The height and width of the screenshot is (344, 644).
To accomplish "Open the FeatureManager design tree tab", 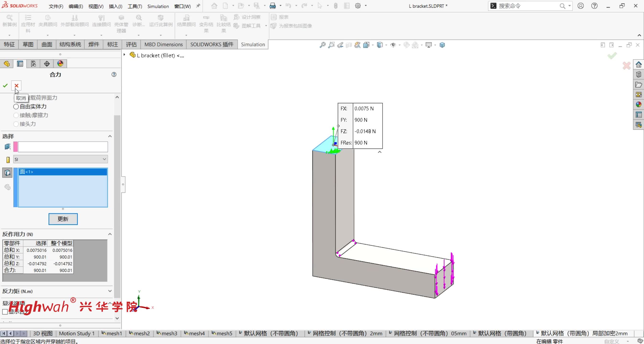I will (7, 64).
